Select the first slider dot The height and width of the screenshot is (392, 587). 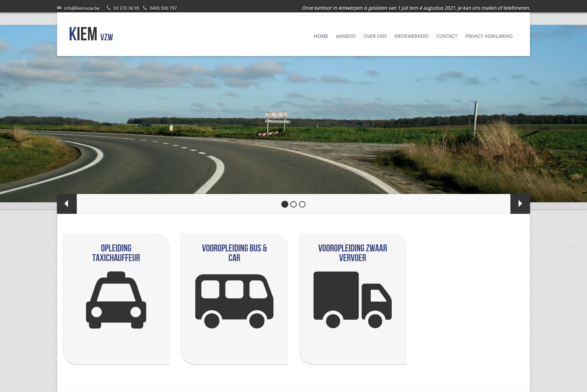285,204
